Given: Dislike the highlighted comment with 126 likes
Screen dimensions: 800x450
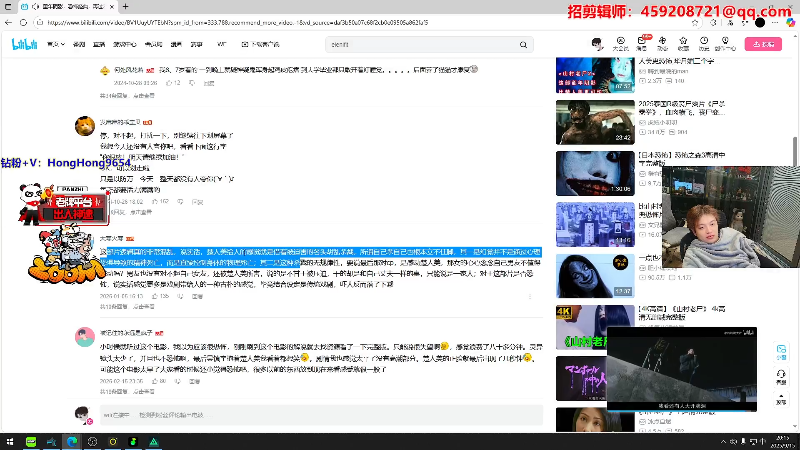Looking at the screenshot, I should click(180, 296).
